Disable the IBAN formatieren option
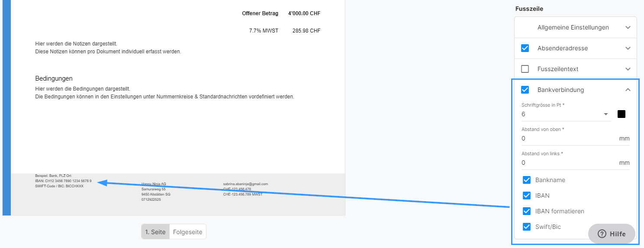Screen dimensions: 644x248 (x=527, y=211)
